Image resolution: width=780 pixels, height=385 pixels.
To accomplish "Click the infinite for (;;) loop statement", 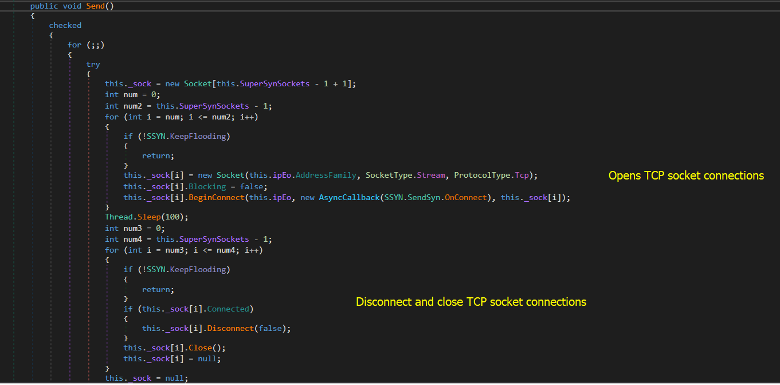I will [x=86, y=45].
